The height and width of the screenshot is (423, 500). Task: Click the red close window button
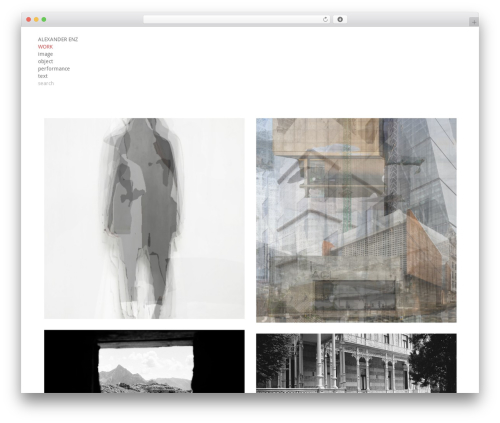pos(29,19)
